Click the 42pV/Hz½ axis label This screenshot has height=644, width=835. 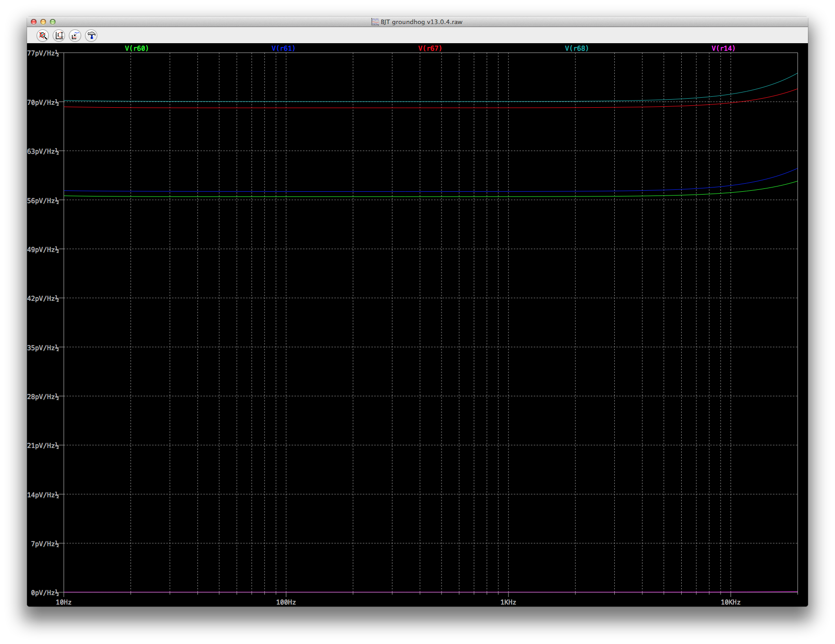[43, 299]
